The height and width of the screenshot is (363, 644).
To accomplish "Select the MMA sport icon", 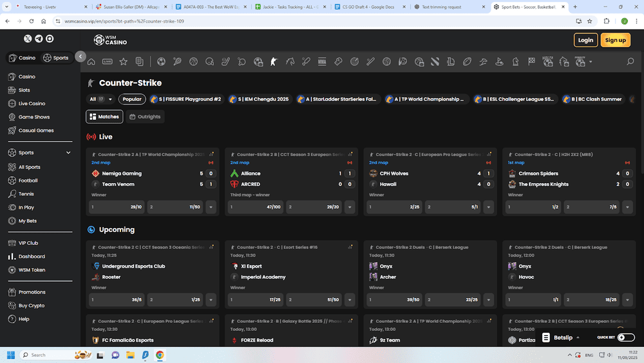I will (x=322, y=62).
